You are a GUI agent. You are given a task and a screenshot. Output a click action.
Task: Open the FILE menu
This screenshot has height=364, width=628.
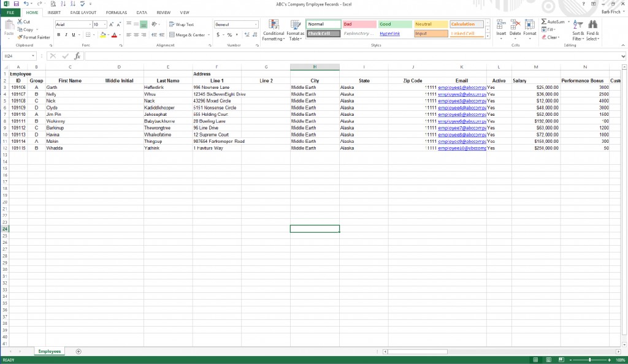coord(10,12)
